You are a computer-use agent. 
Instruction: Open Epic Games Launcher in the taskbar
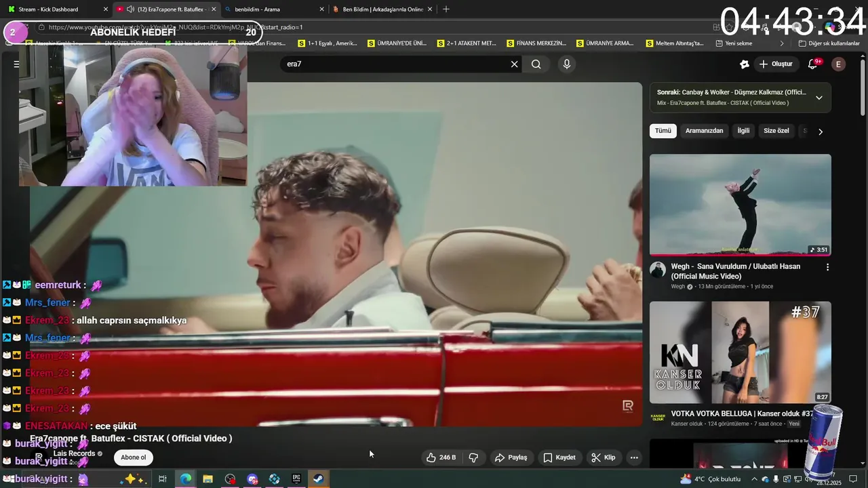pos(296,479)
